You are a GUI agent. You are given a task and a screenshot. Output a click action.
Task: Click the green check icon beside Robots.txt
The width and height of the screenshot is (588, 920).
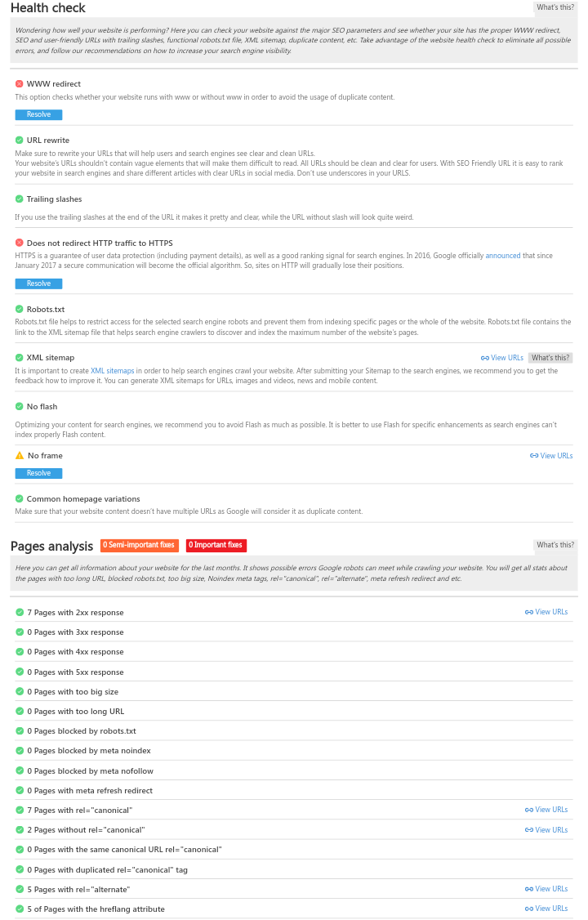(x=20, y=309)
